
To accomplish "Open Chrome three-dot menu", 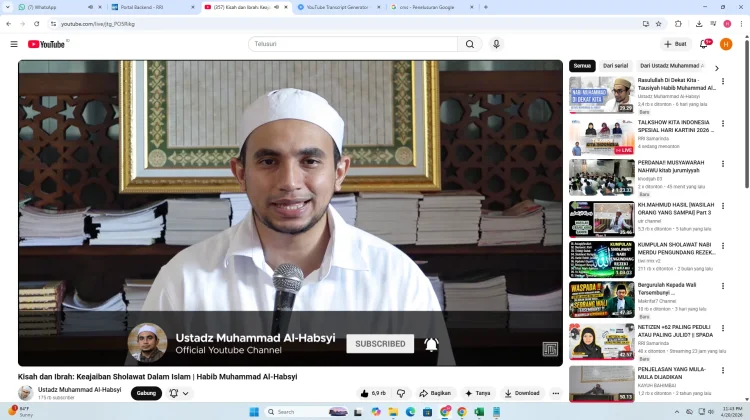I will pyautogui.click(x=741, y=23).
